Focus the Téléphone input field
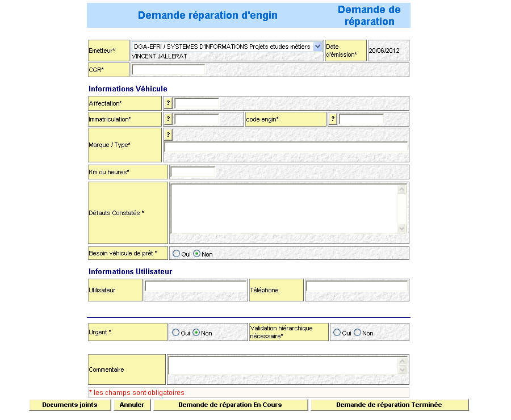The image size is (511, 420). 357,285
